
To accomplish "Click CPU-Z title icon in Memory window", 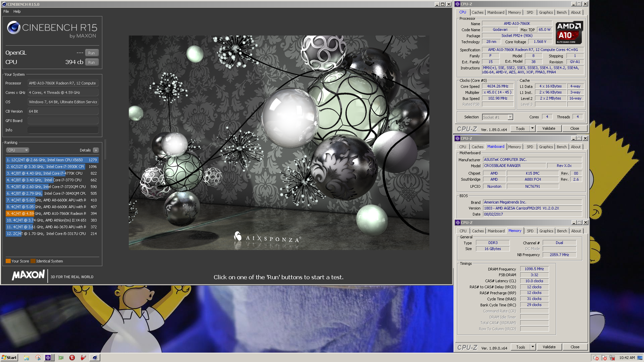I will coord(458,223).
